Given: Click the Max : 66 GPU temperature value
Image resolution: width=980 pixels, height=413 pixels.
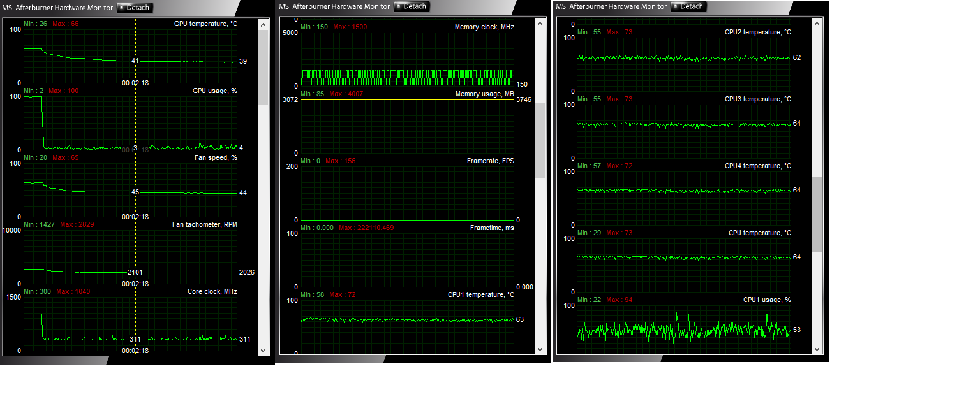Looking at the screenshot, I should 65,24.
